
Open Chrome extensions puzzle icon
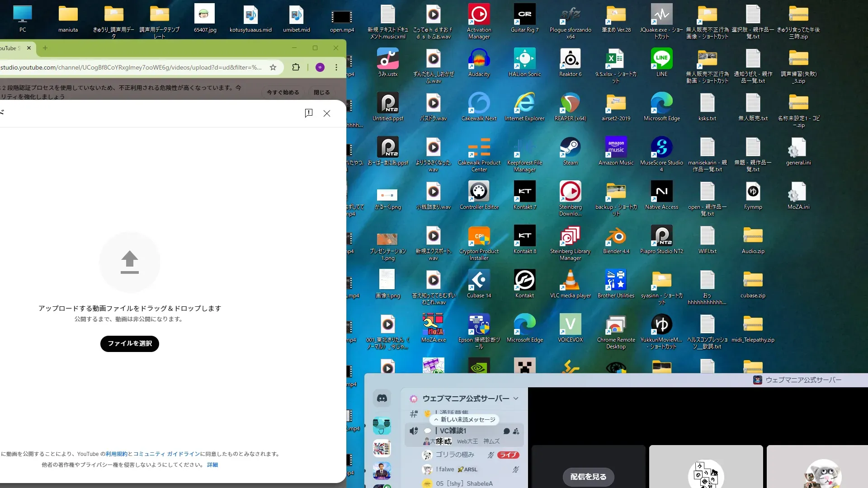[x=296, y=67]
